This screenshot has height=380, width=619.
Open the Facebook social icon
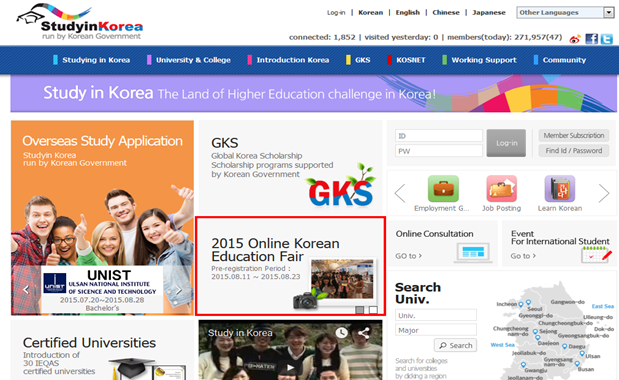[591, 39]
